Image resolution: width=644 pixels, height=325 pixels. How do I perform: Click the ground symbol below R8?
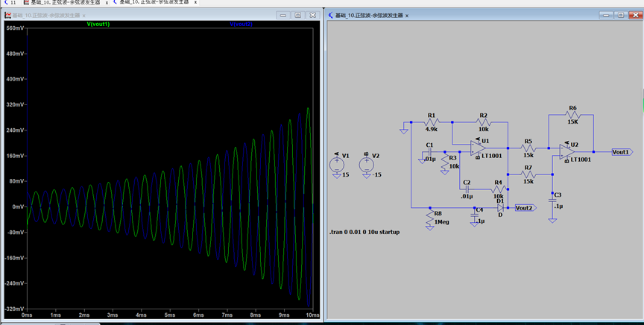click(x=430, y=227)
